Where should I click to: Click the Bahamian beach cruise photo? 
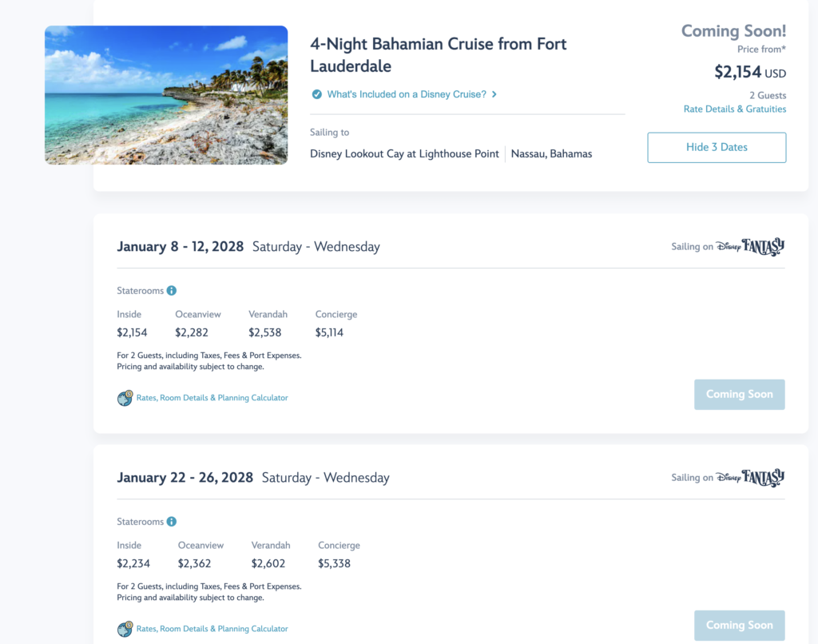[x=166, y=95]
